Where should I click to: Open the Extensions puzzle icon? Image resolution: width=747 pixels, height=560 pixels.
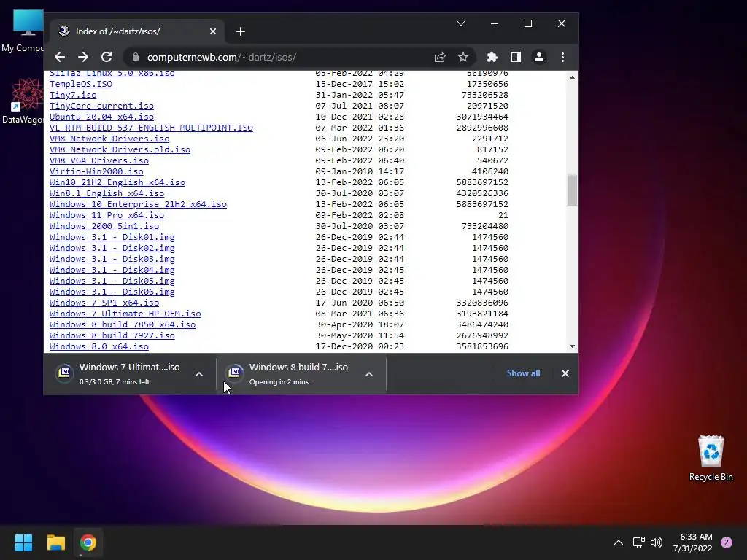492,57
